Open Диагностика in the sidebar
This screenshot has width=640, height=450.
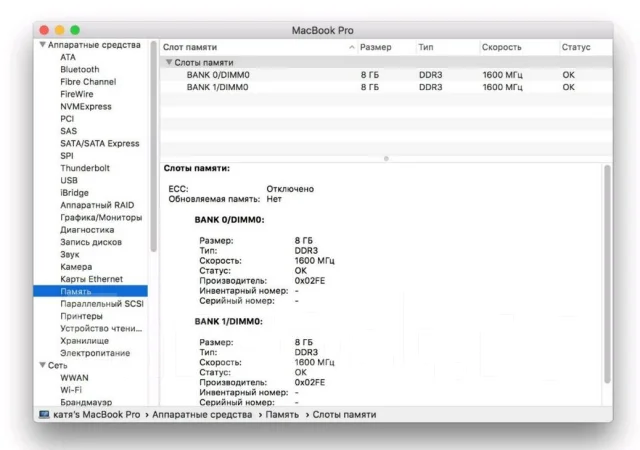(x=87, y=229)
